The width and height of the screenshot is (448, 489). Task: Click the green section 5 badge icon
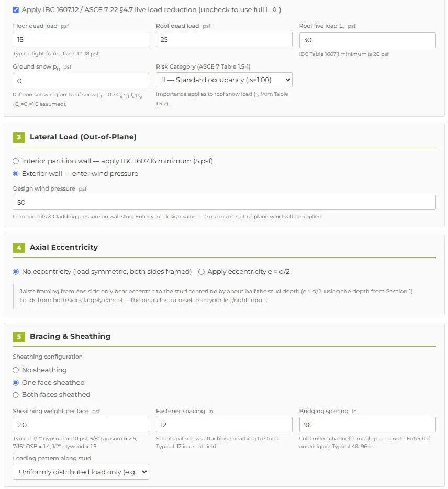point(19,337)
